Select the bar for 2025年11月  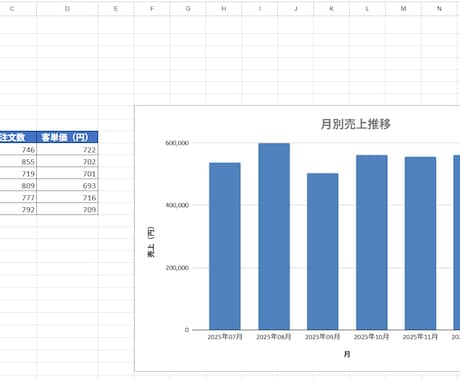[420, 243]
